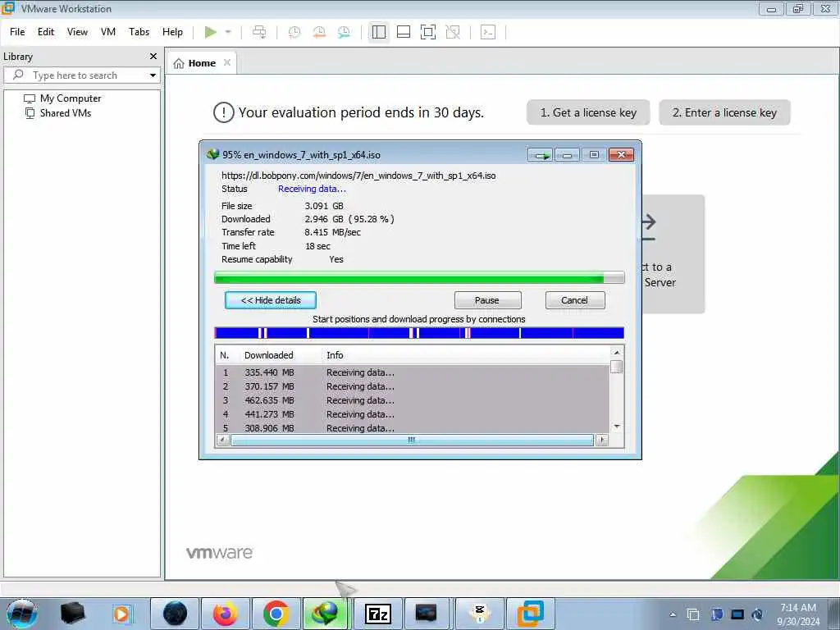
Task: Toggle the Library sidebar view icon
Action: [379, 32]
